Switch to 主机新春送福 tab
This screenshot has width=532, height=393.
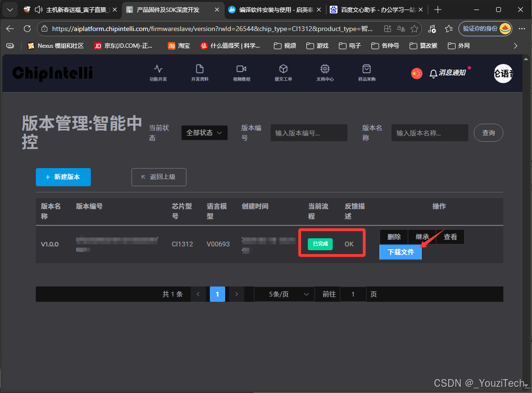point(71,10)
